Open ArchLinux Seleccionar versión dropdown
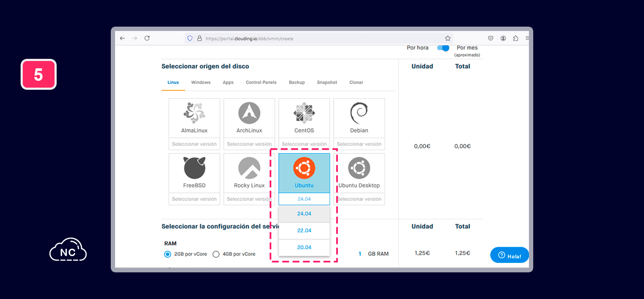Screen dimensions: 644x299 click(249, 144)
